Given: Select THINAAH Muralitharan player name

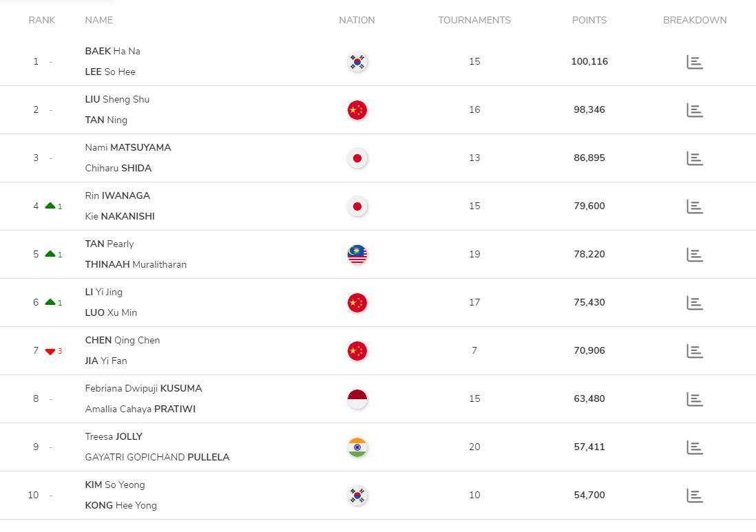Looking at the screenshot, I should [136, 264].
